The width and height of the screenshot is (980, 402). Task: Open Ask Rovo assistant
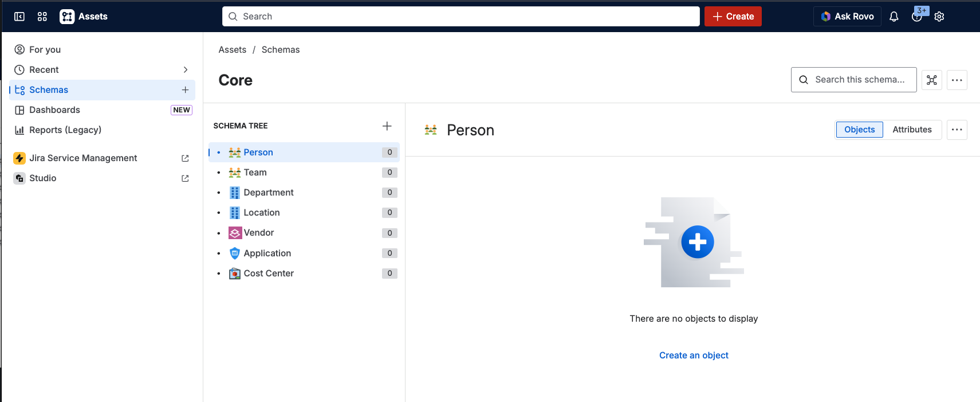[847, 17]
